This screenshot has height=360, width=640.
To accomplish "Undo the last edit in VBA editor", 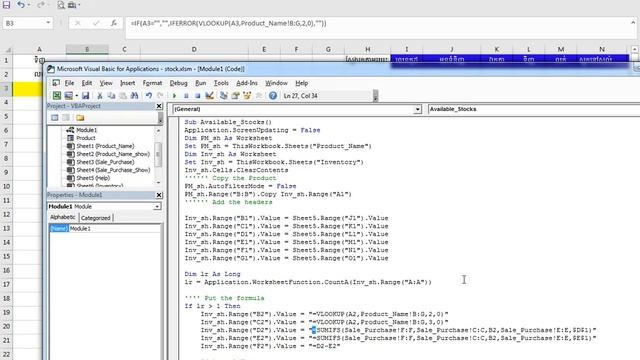I will [x=149, y=96].
